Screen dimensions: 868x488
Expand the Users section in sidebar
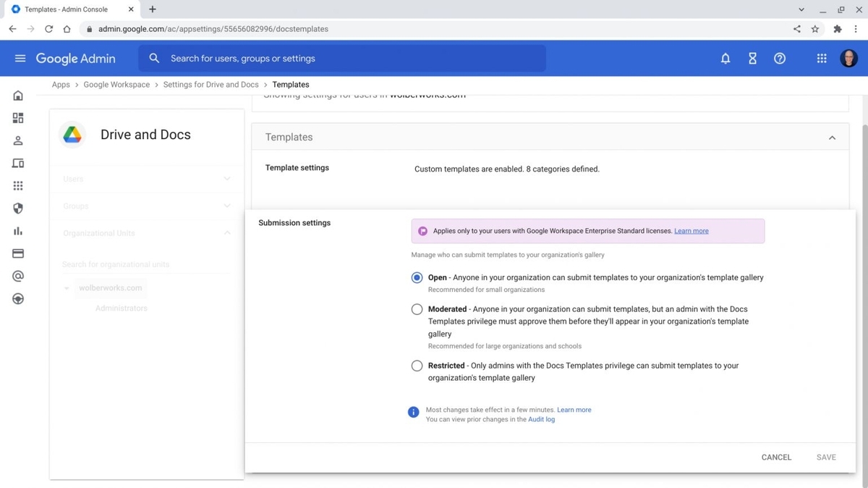[226, 179]
